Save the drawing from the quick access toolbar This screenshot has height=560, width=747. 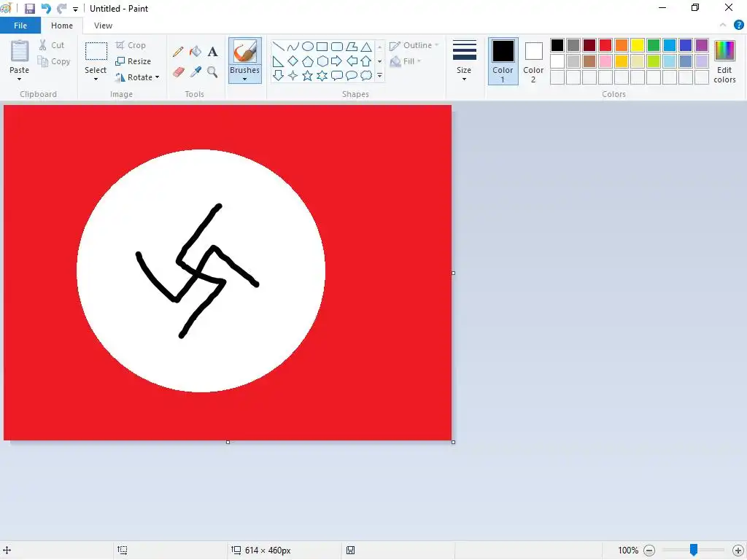pos(29,9)
